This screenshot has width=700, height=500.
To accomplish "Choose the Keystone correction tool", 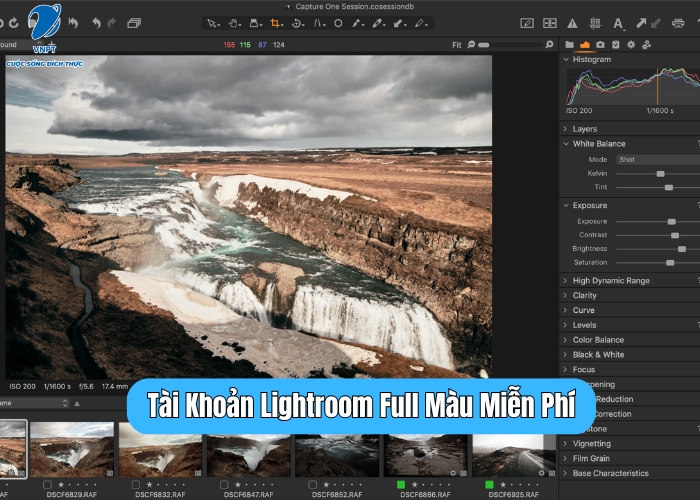I will pyautogui.click(x=318, y=23).
